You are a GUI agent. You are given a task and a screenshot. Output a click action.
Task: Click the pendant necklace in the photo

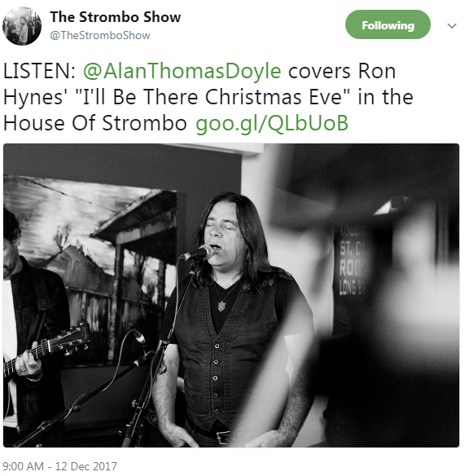222,305
